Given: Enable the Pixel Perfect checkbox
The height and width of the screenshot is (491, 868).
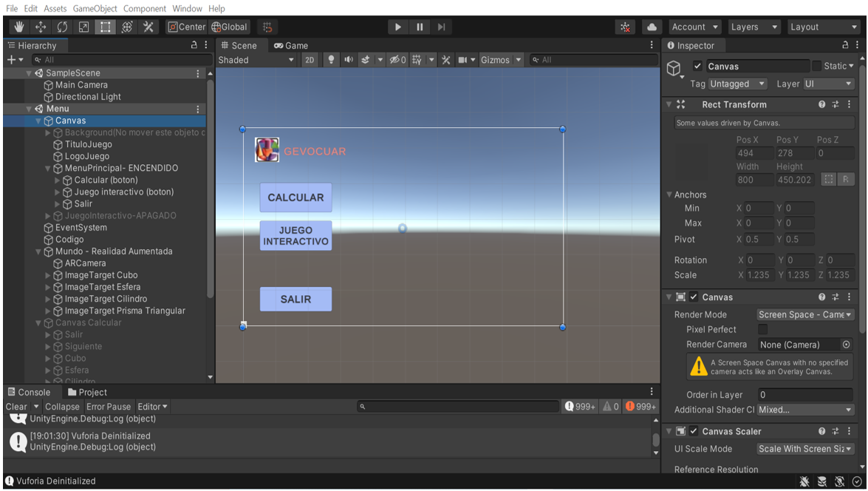Looking at the screenshot, I should pyautogui.click(x=763, y=329).
